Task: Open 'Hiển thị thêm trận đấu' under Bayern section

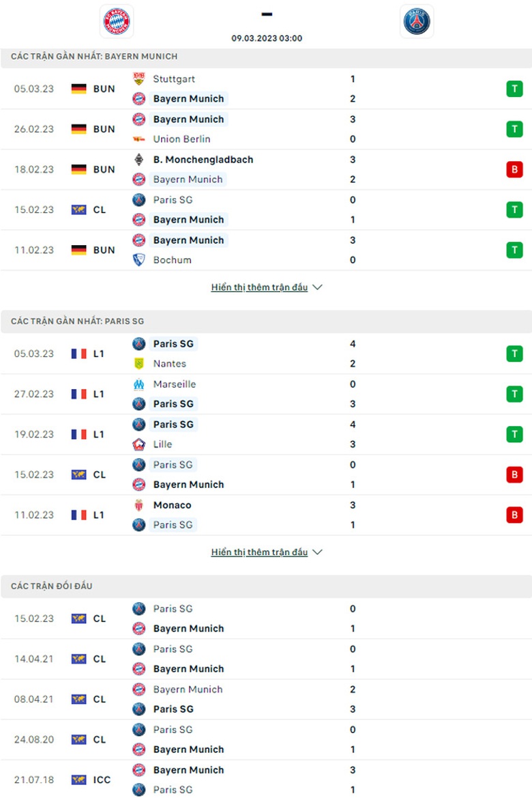Action: [260, 287]
